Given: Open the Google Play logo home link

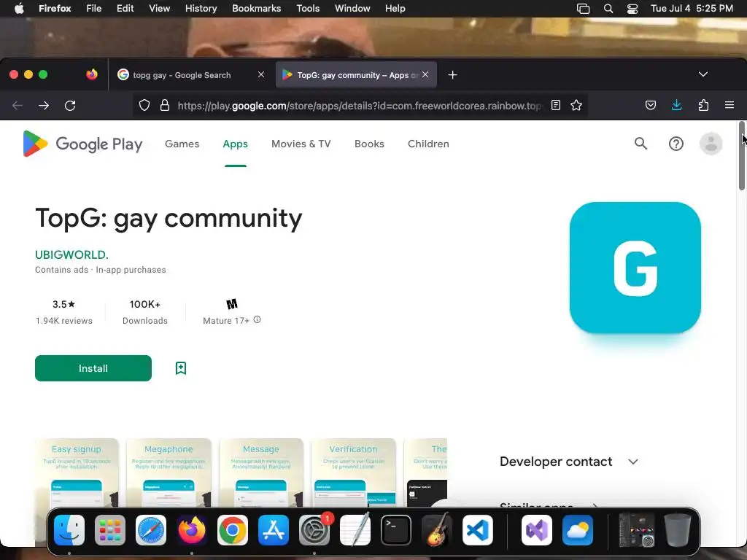Looking at the screenshot, I should pyautogui.click(x=82, y=144).
